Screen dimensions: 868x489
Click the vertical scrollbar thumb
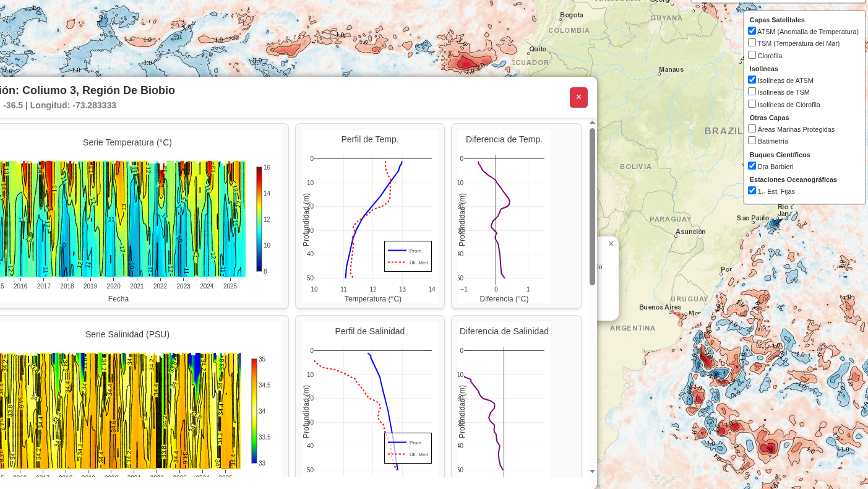pos(592,206)
